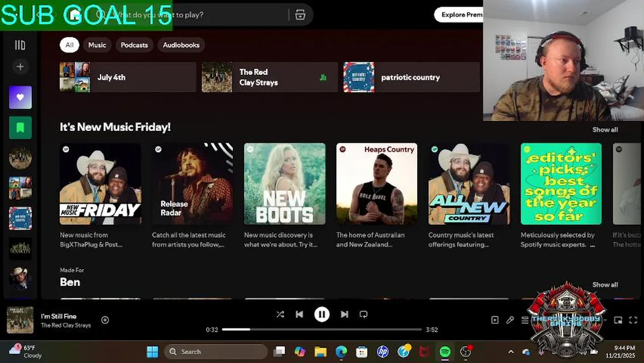The width and height of the screenshot is (644, 363).
Task: Open File Explorer from the taskbar
Action: pyautogui.click(x=320, y=351)
